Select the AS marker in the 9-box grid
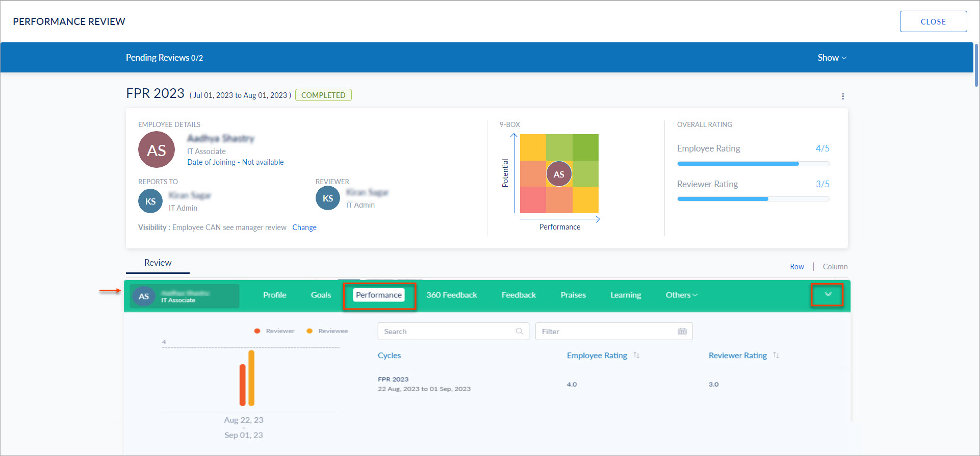This screenshot has height=456, width=980. coord(559,174)
